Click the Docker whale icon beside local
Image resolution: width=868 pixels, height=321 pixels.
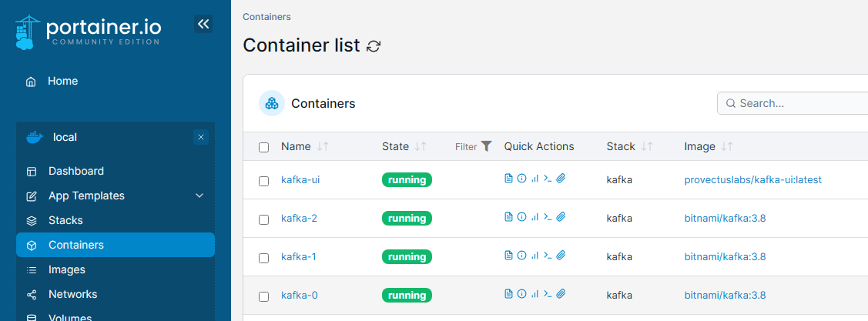[35, 137]
